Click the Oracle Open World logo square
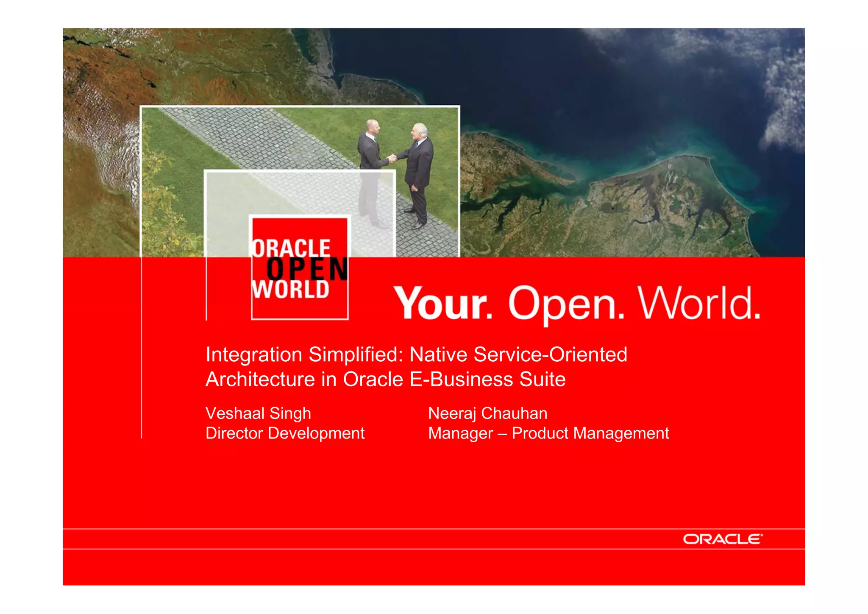The image size is (868, 614). [x=300, y=268]
